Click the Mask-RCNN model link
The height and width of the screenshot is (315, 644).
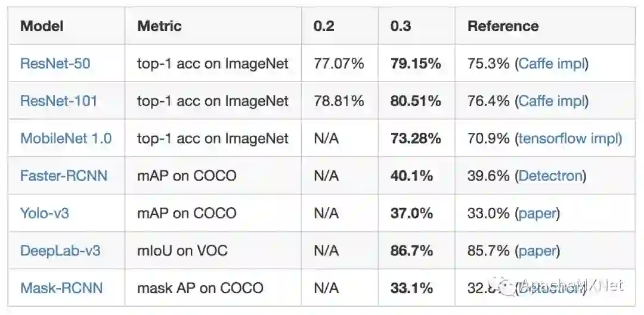click(x=61, y=288)
